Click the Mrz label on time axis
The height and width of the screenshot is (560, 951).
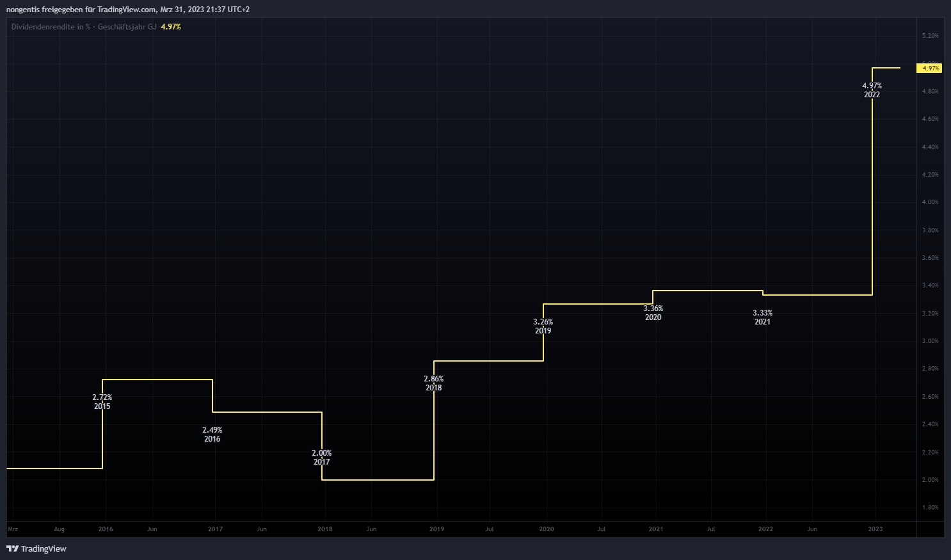13,529
